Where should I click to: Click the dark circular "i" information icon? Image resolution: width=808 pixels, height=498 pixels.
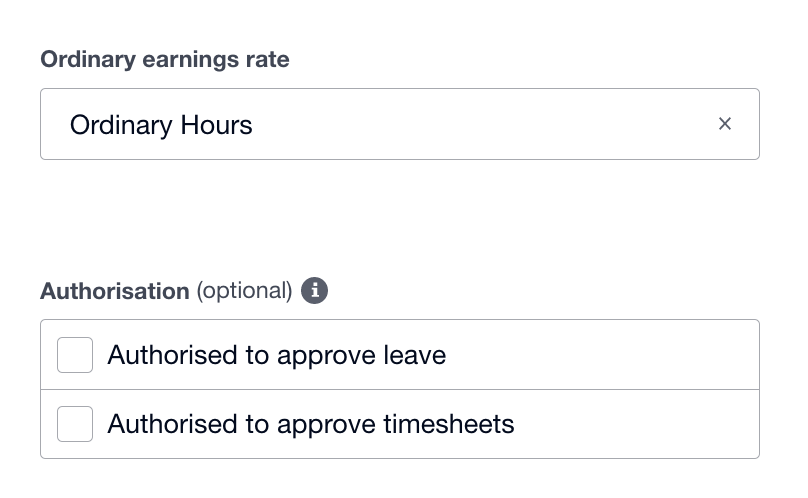pos(315,291)
